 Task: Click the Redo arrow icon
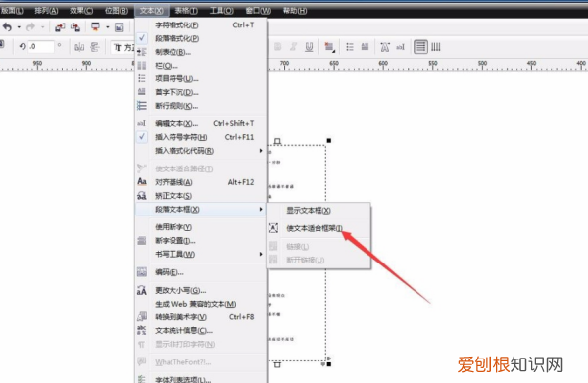(30, 27)
